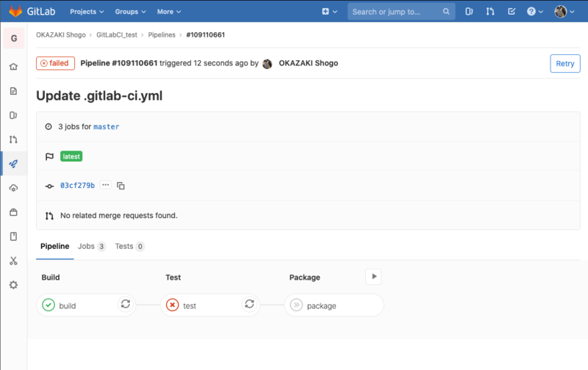Open the master branch link
Image resolution: width=588 pixels, height=370 pixels.
[x=106, y=126]
